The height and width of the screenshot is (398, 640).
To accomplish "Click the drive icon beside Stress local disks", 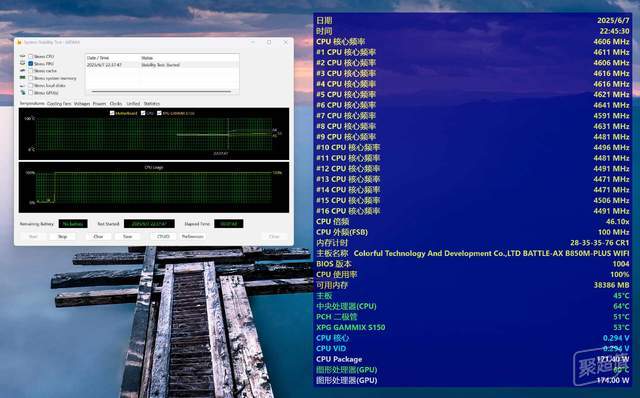I will [x=23, y=85].
